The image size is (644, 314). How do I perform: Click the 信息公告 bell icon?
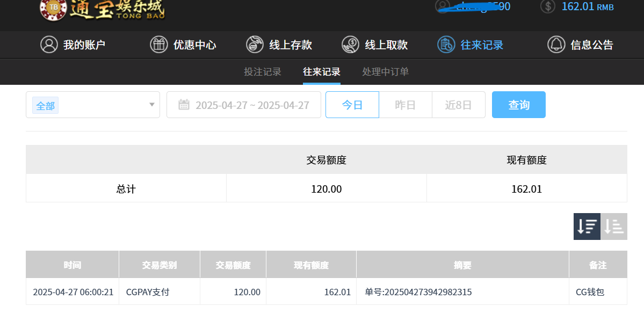point(556,45)
